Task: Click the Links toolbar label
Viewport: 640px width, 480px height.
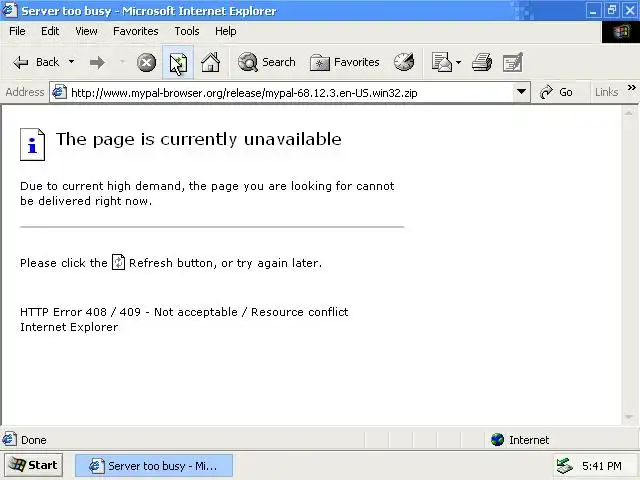Action: point(606,92)
